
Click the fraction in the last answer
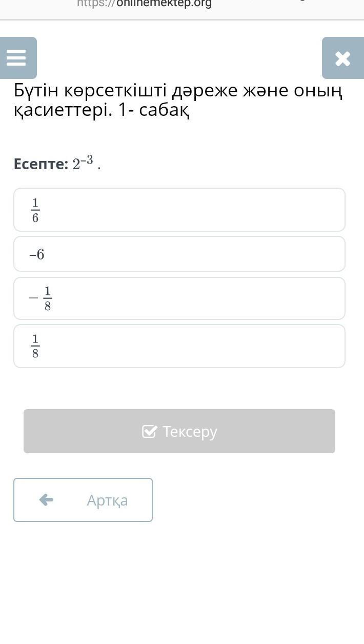[35, 346]
